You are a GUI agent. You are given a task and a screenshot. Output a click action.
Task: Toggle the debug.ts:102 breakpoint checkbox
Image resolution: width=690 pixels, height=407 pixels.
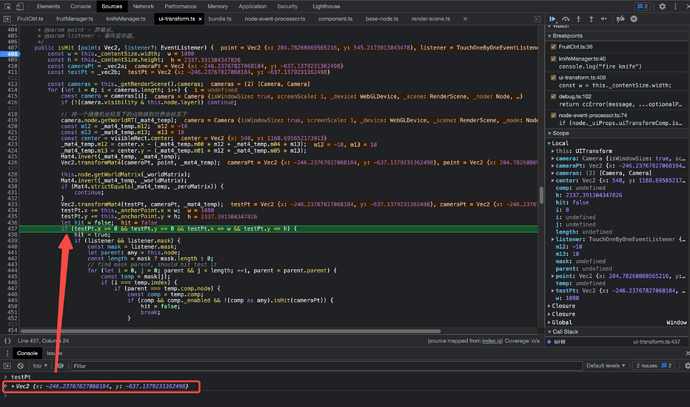pyautogui.click(x=554, y=97)
